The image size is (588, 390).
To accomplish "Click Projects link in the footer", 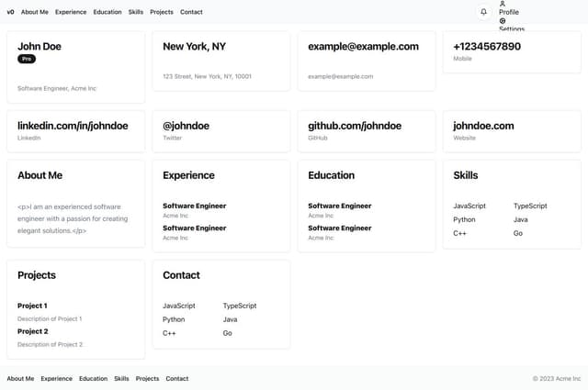I will point(147,378).
